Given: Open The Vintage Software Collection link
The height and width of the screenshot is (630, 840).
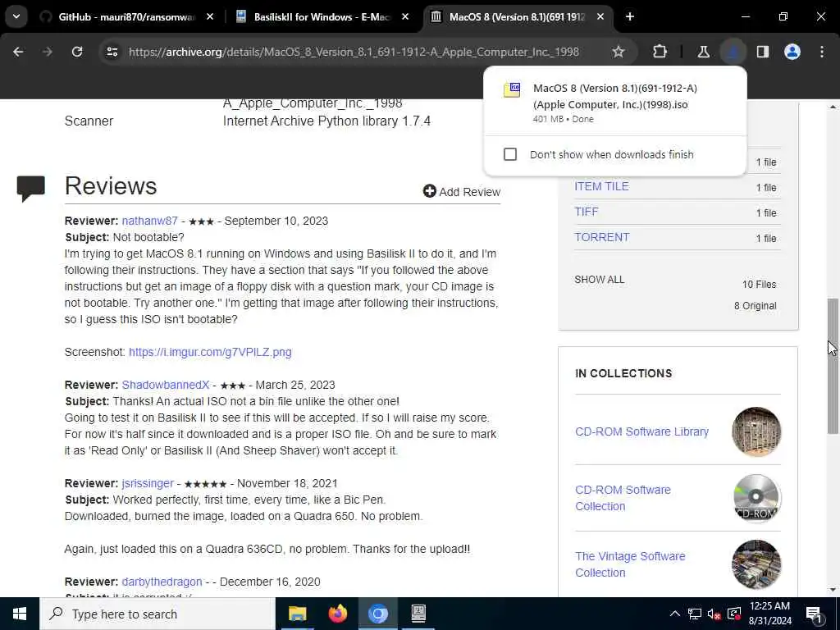Looking at the screenshot, I should [630, 564].
